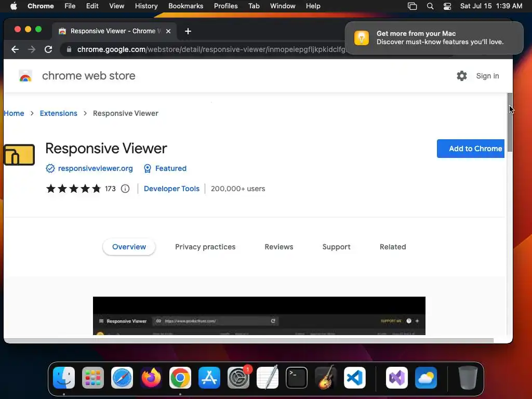Launch Firefox from the dock
532x399 pixels.
tap(151, 378)
